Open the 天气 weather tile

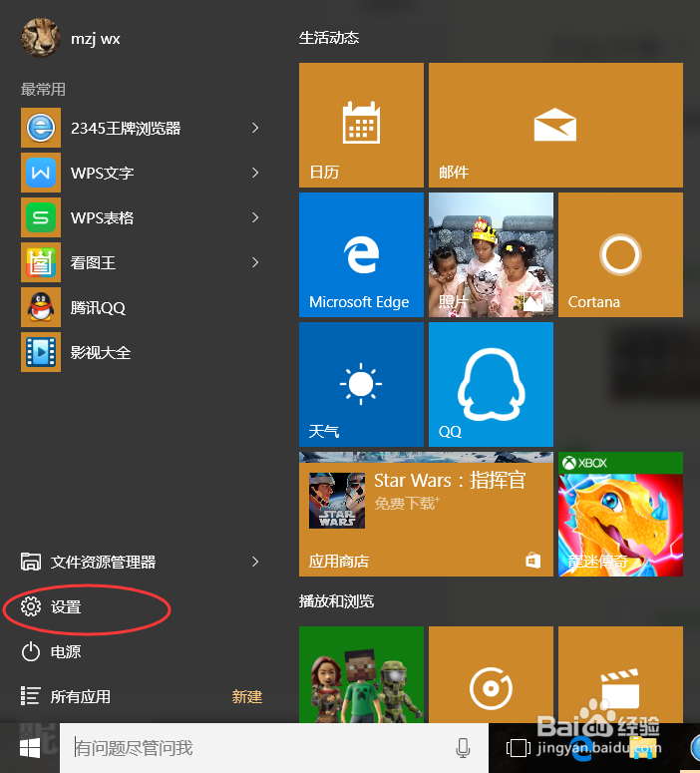[361, 385]
